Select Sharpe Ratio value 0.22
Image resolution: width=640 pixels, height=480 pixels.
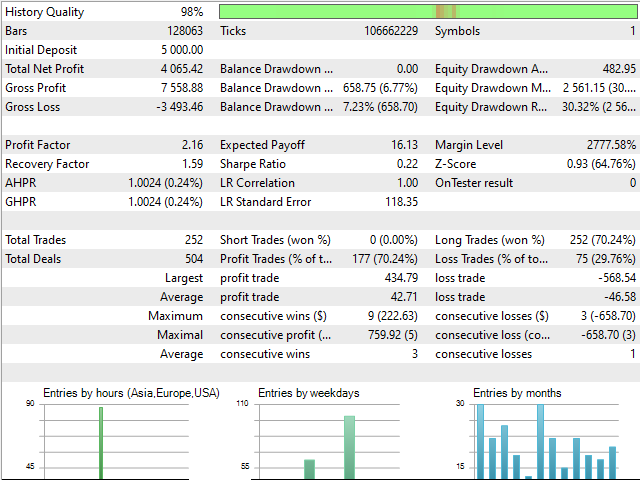[x=407, y=164]
